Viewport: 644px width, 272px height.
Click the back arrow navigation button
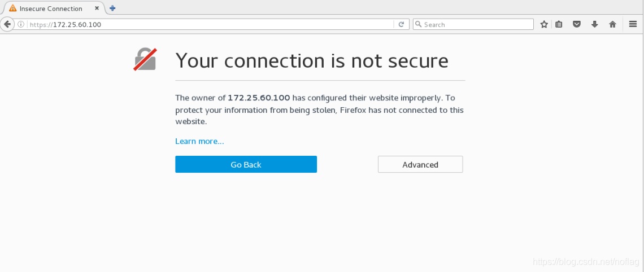click(7, 24)
